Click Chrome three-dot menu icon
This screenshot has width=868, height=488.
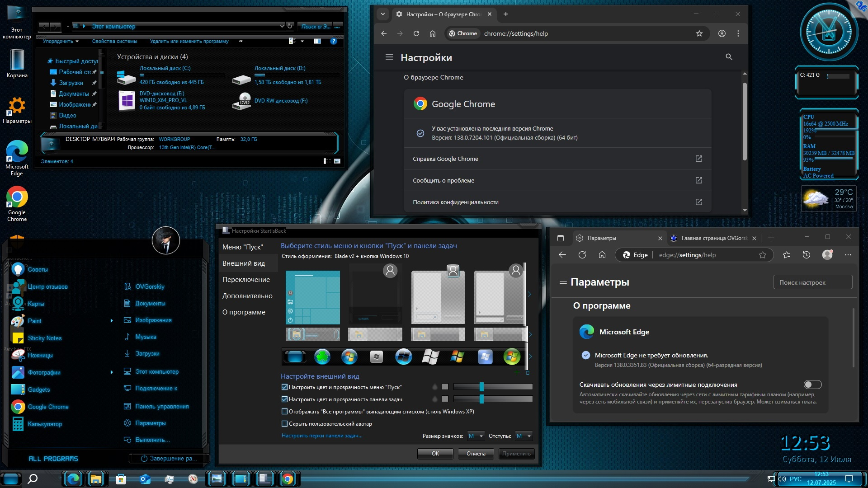(x=738, y=33)
